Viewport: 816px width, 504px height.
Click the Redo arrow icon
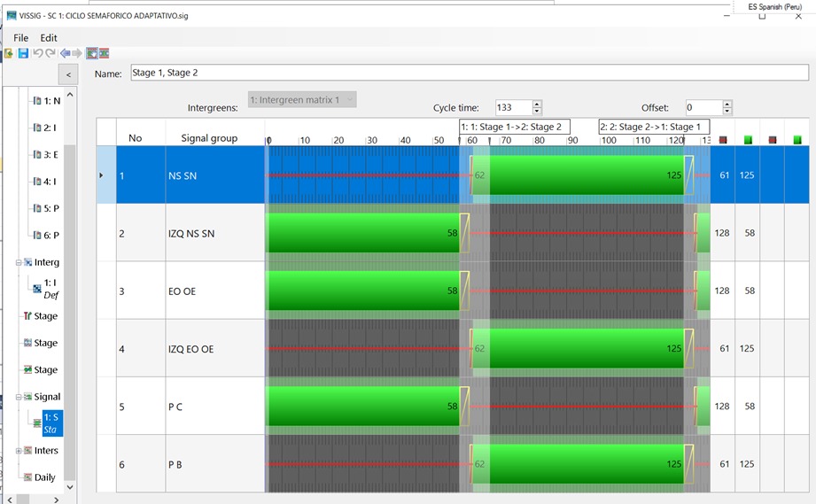[x=51, y=54]
